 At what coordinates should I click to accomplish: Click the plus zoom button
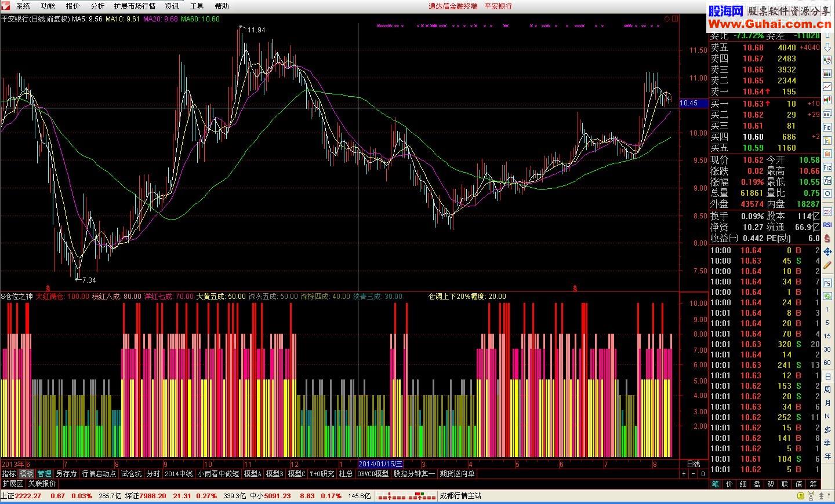684,474
